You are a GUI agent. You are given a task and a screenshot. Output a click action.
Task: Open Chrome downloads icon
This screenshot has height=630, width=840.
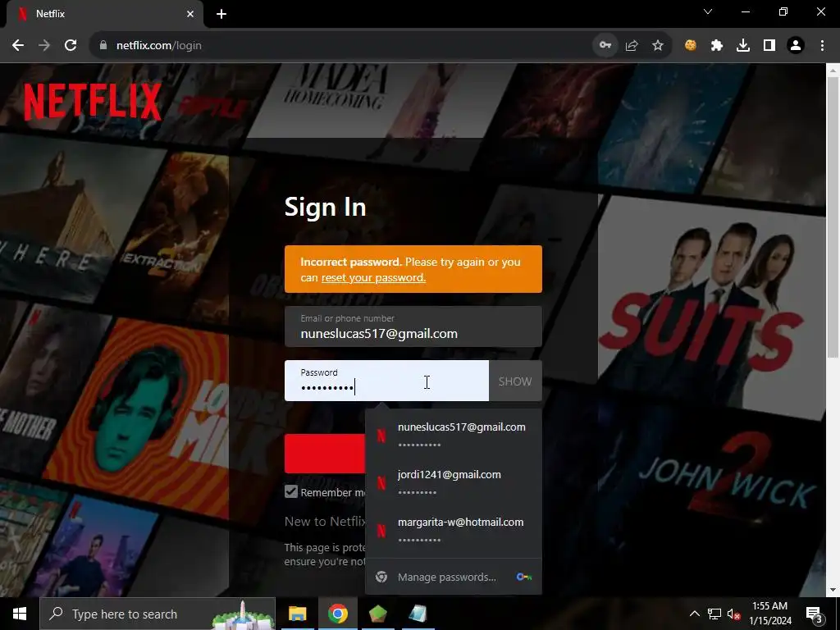tap(743, 46)
